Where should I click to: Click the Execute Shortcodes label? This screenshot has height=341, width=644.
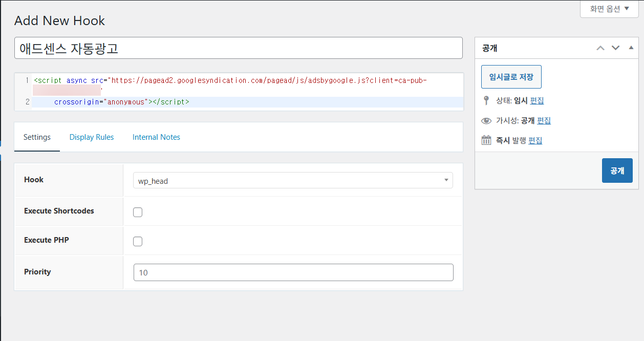coord(59,211)
